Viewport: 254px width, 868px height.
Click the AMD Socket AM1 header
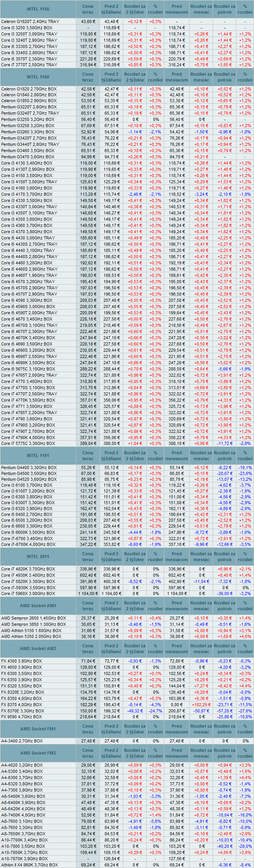coord(38,606)
